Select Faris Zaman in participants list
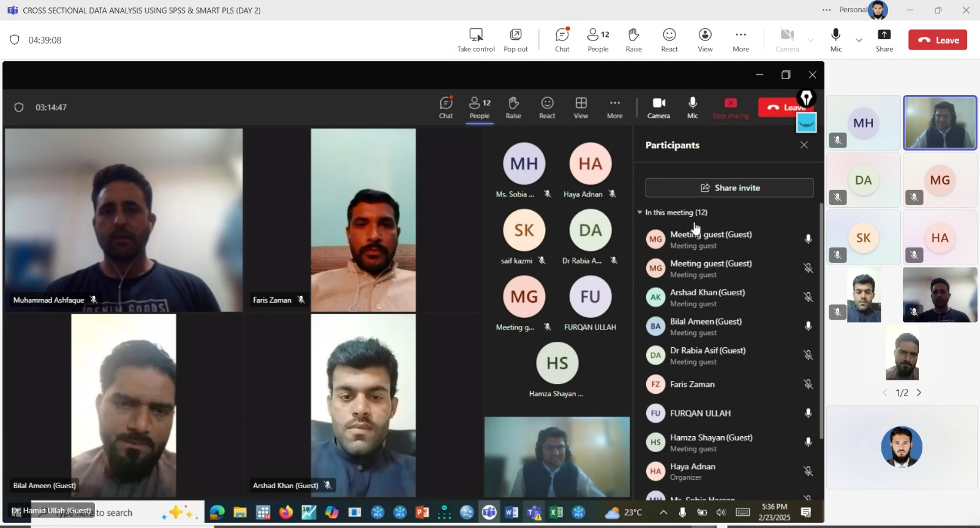Screen dimensions: 980x528 [x=692, y=384]
